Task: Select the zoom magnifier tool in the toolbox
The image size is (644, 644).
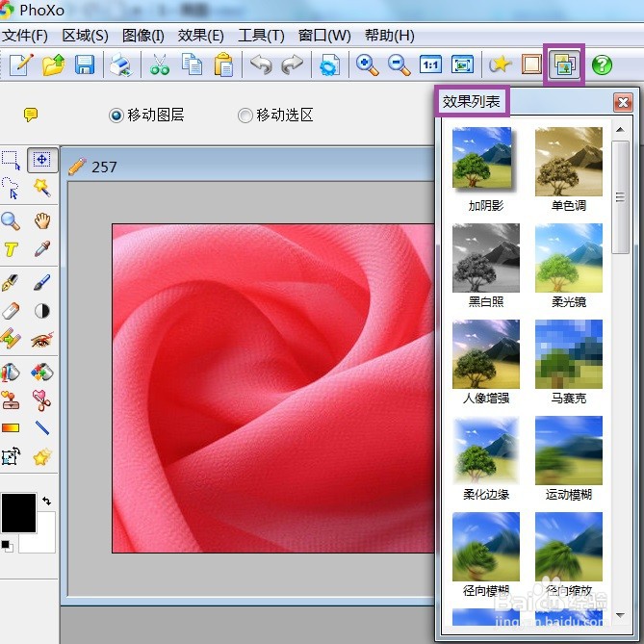Action: (x=11, y=221)
